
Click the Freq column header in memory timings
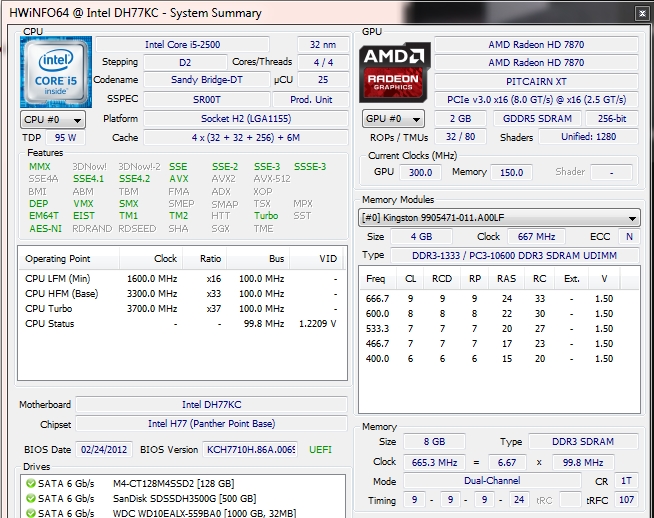pos(376,279)
